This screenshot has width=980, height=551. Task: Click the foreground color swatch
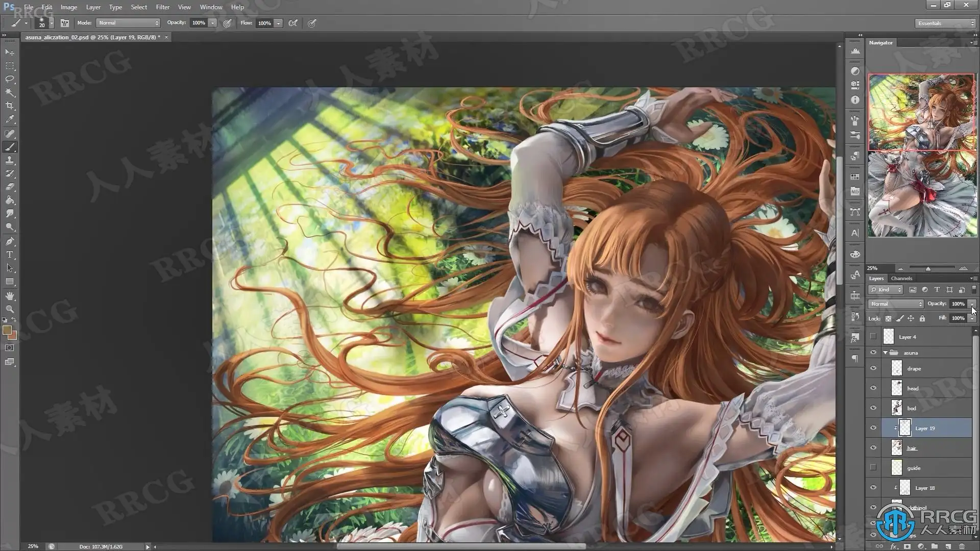[7, 331]
